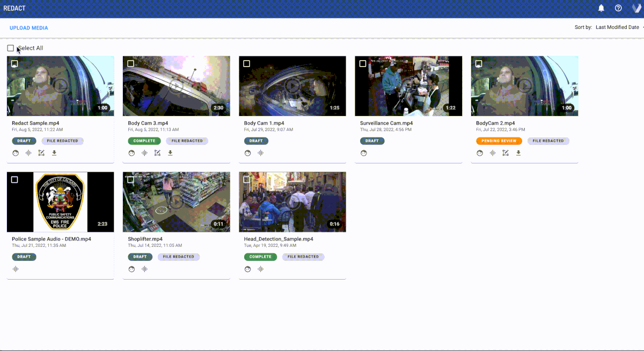Open the Police Sample Audio thumbnail
Viewport: 644px width, 351px height.
click(x=60, y=202)
